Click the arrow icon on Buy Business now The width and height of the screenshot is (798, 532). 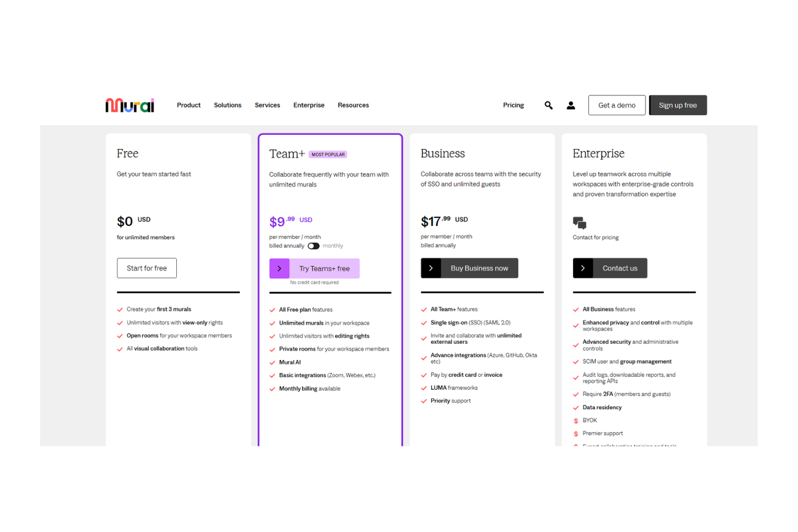click(x=431, y=268)
